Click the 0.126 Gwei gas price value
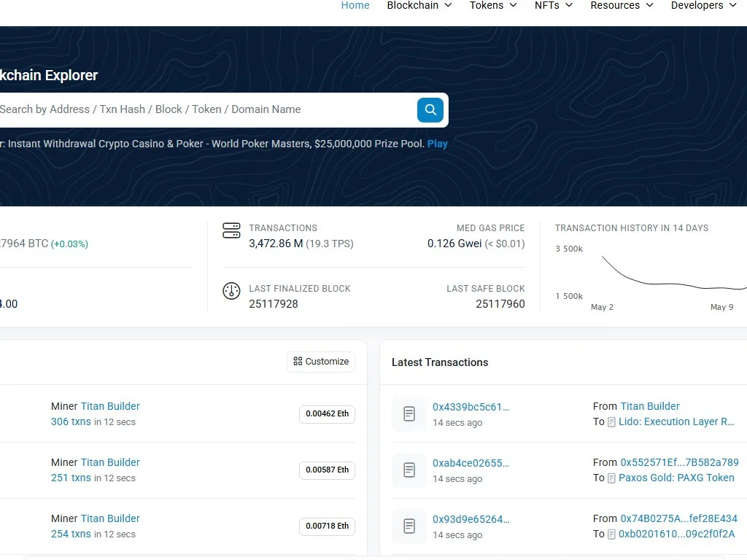This screenshot has height=560, width=747. (x=454, y=244)
